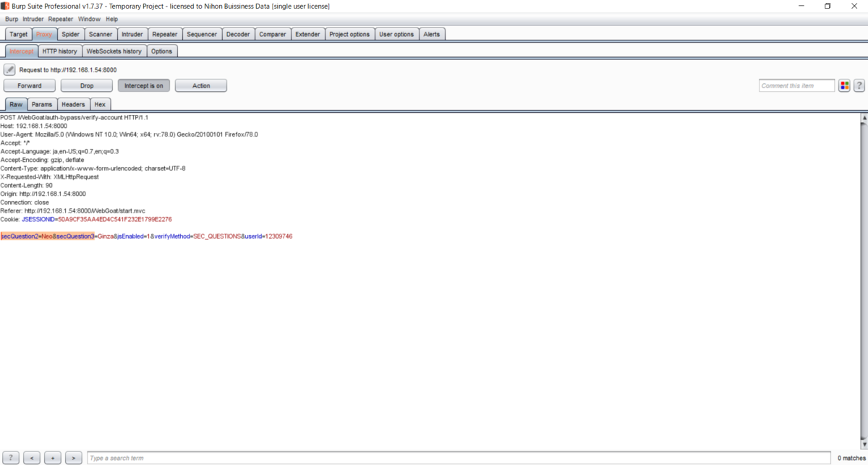Switch to the Sequencer tab
This screenshot has height=465, width=868.
[202, 34]
